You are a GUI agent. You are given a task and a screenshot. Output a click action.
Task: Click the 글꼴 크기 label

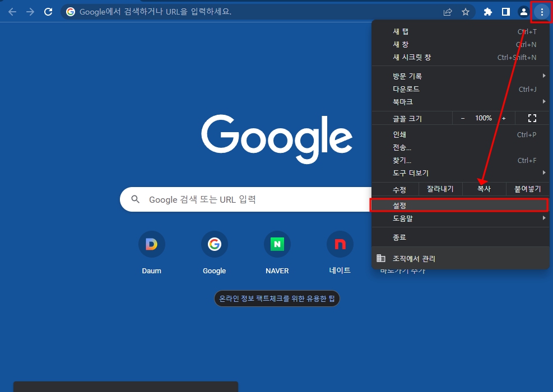pyautogui.click(x=407, y=119)
